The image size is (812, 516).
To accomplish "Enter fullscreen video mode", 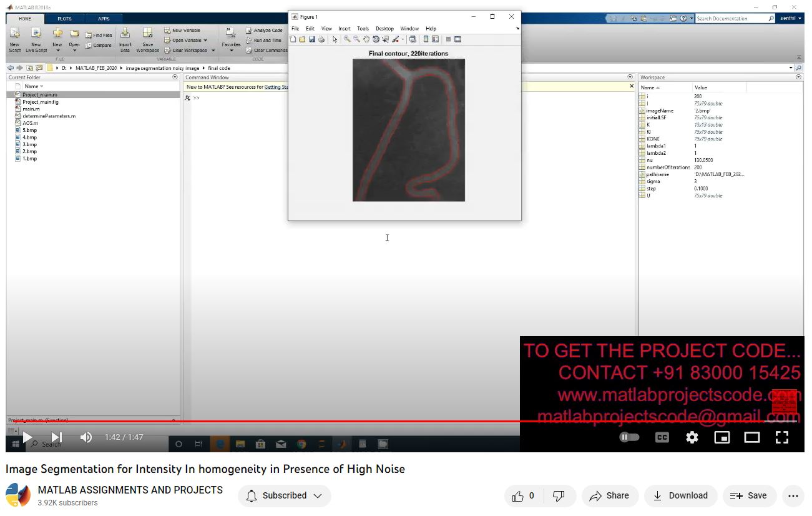I will point(782,437).
